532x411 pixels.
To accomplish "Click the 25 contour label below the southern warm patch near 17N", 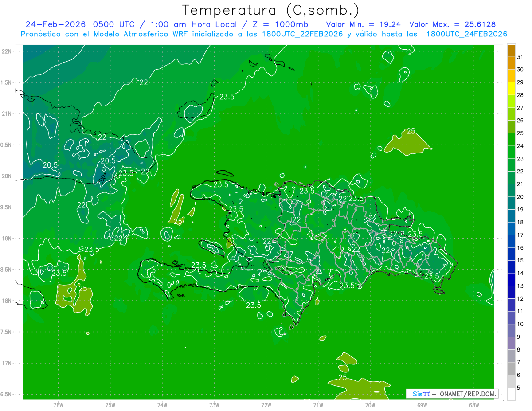I will click(x=343, y=378).
